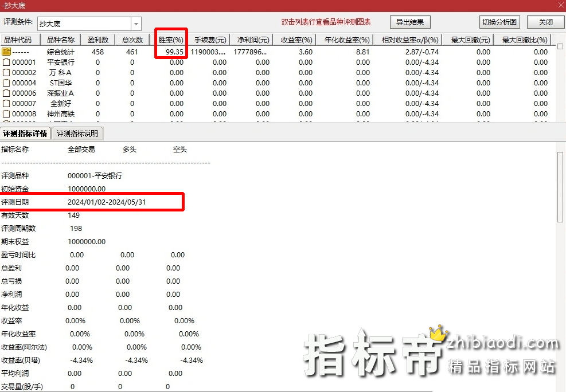This screenshot has width=566, height=392.
Task: Select the 神州高铁 row name
Action: click(61, 113)
